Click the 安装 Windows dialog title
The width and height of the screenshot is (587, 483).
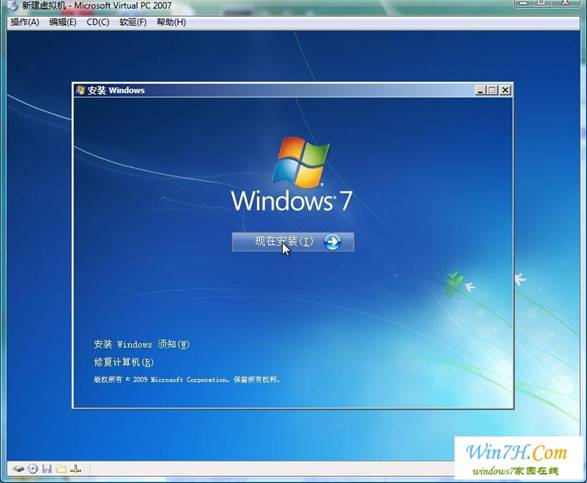[x=116, y=90]
